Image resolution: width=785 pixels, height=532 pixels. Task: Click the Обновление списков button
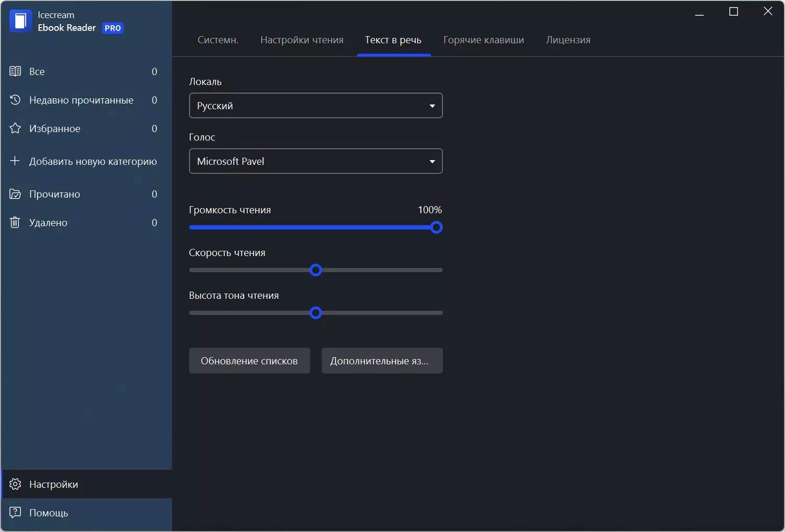(249, 361)
